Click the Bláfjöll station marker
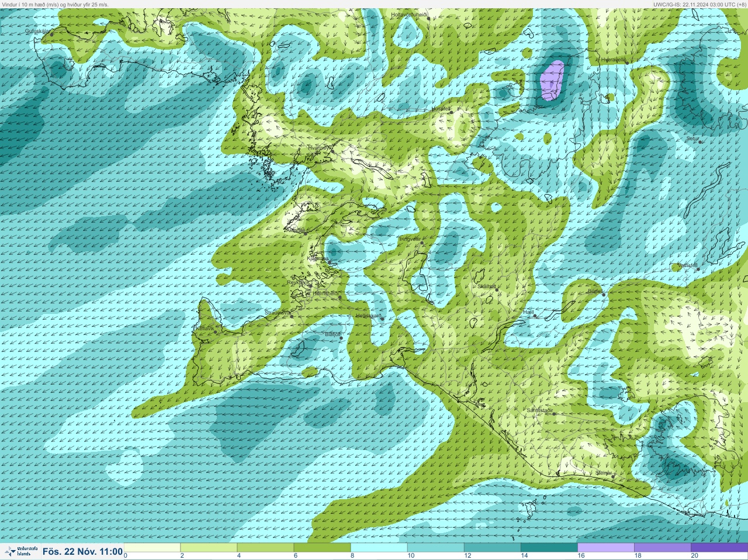 click(x=341, y=338)
